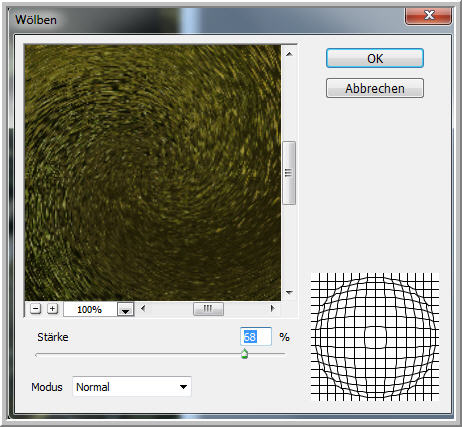
Task: Click the preview's down scroll arrow
Action: (289, 293)
